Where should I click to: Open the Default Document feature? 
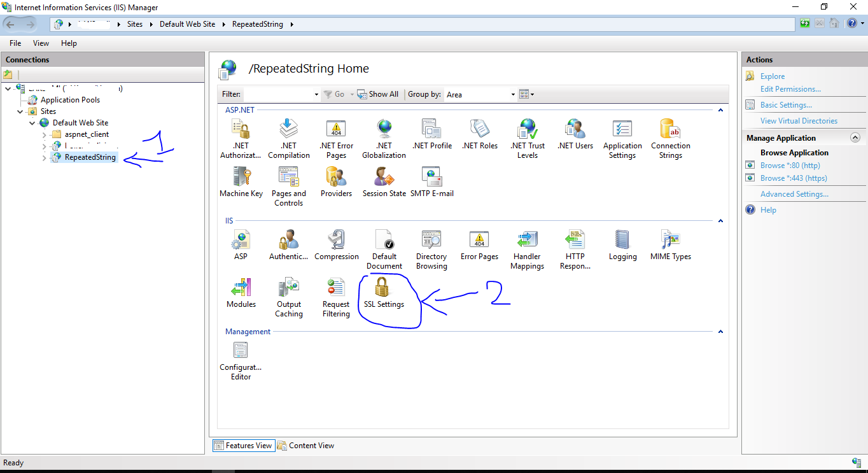click(384, 250)
